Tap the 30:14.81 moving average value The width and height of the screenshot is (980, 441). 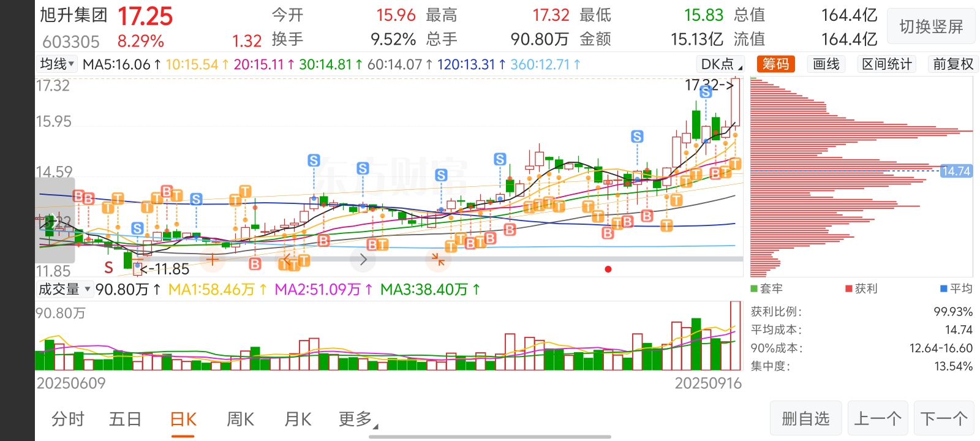[x=331, y=64]
